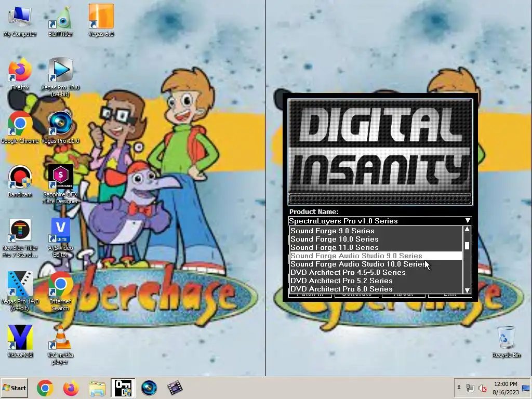Click the muted volume tray icon
This screenshot has width=532, height=399.
tap(482, 388)
